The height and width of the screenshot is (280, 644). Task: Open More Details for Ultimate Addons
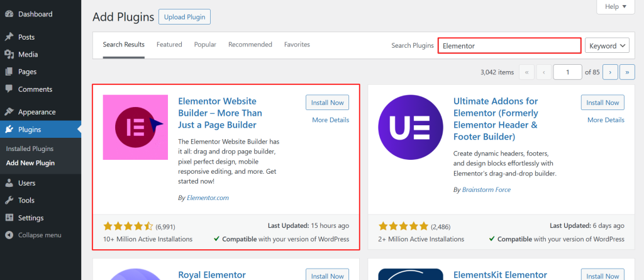tap(606, 120)
